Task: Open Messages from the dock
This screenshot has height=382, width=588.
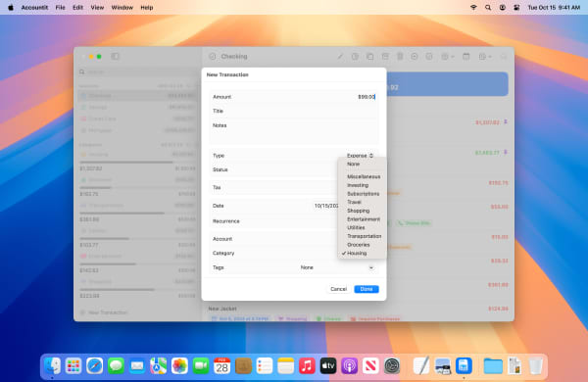Action: pos(116,366)
